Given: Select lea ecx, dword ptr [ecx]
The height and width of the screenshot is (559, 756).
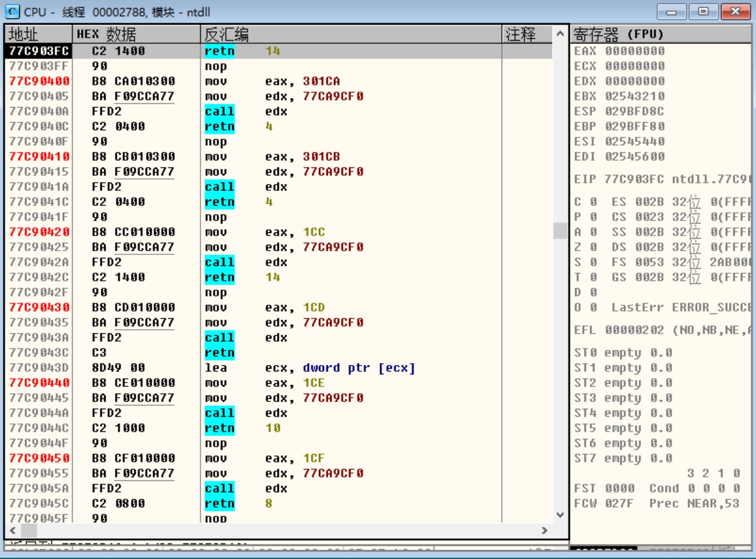Looking at the screenshot, I should pos(310,367).
